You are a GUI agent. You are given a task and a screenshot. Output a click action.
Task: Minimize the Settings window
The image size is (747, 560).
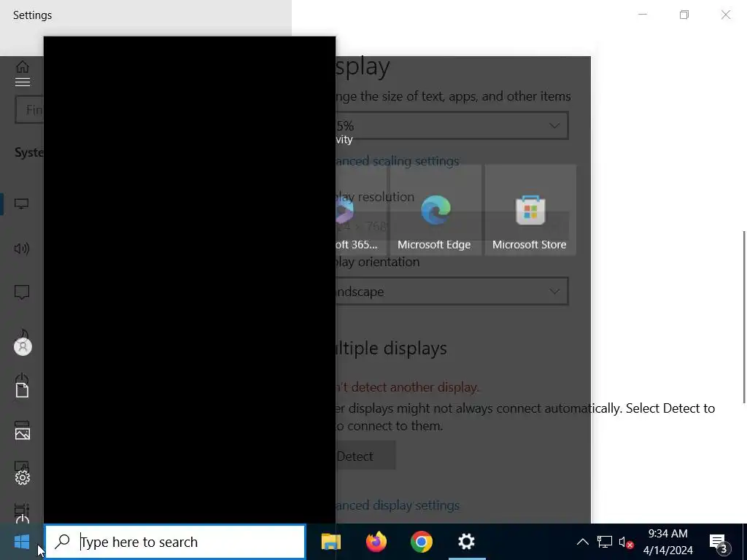point(643,15)
